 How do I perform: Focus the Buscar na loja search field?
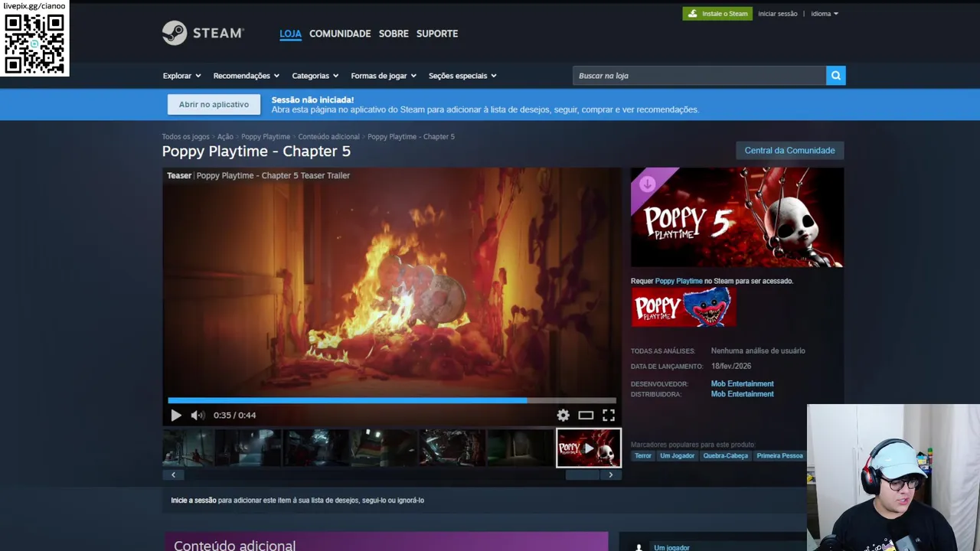699,76
